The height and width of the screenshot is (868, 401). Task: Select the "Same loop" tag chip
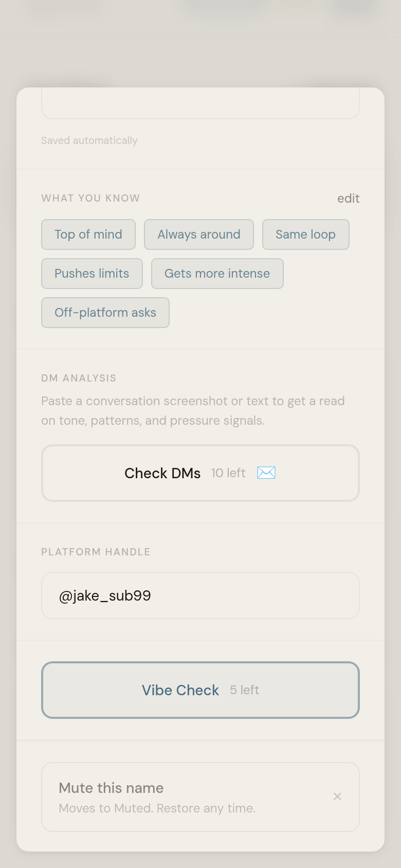click(x=305, y=234)
